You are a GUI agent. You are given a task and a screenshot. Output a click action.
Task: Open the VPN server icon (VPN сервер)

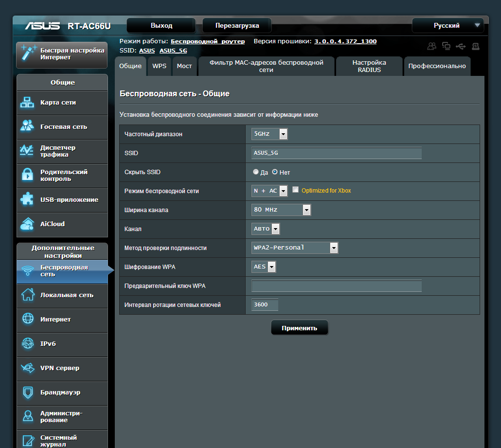[x=28, y=368]
